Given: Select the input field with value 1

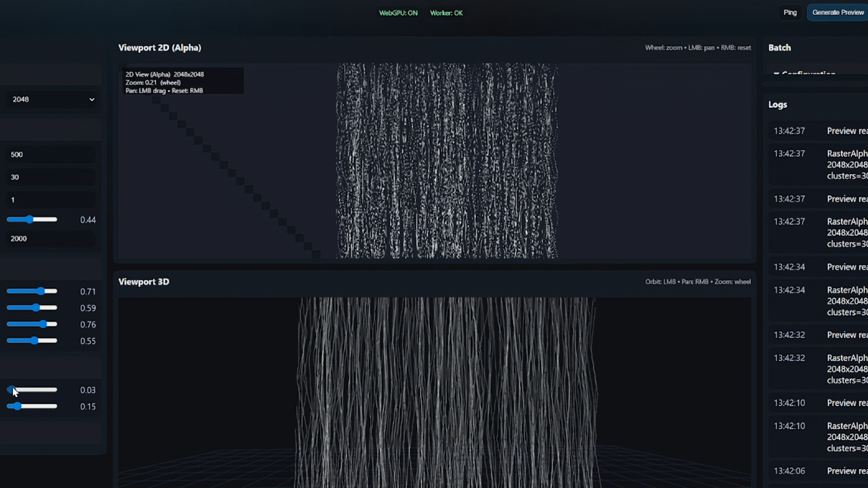Looking at the screenshot, I should click(51, 200).
